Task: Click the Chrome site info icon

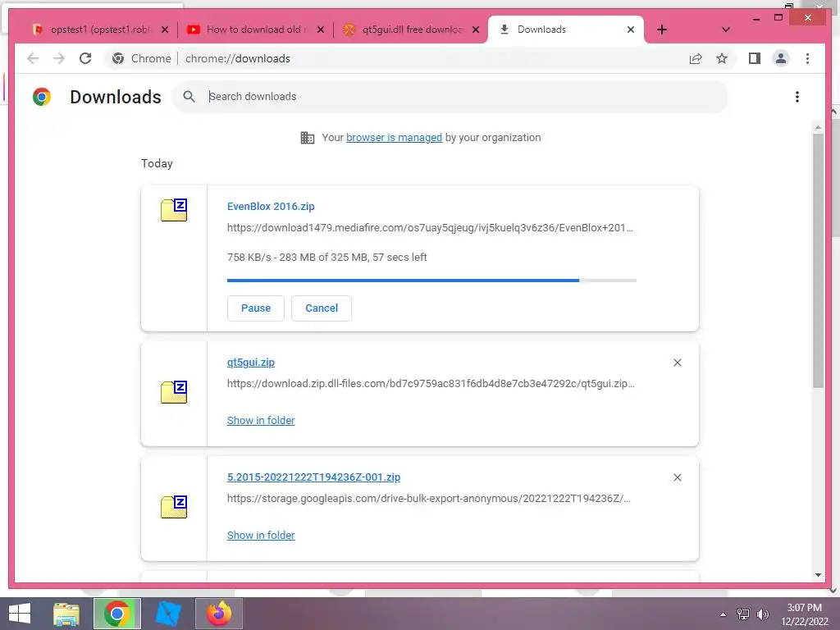Action: coord(118,58)
